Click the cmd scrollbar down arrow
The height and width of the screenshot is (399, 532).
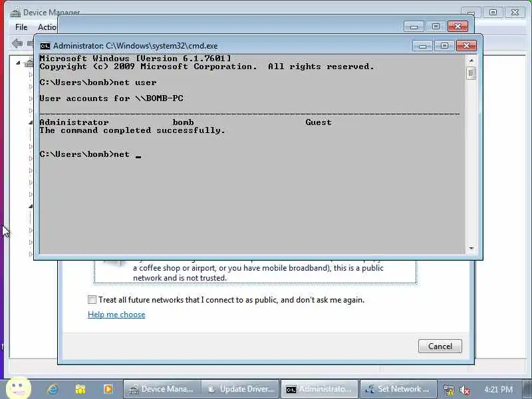click(x=471, y=248)
